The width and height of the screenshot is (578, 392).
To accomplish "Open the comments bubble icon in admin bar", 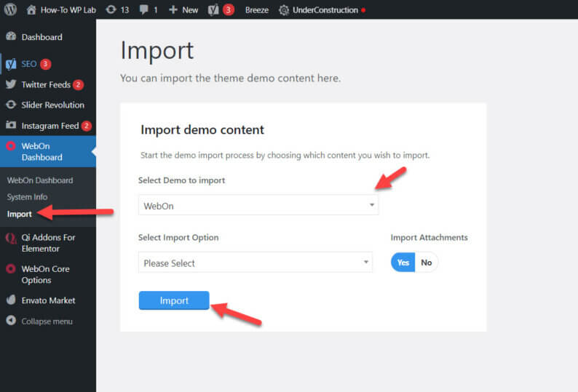I will (x=143, y=10).
